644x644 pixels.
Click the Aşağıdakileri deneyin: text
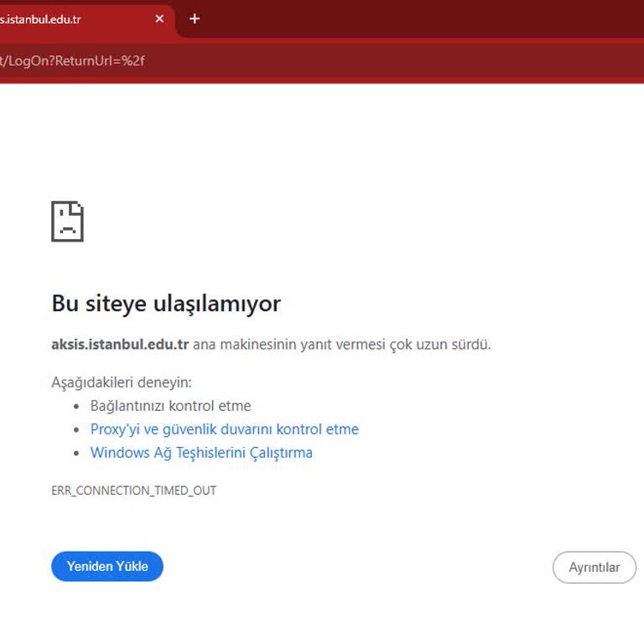point(122,382)
